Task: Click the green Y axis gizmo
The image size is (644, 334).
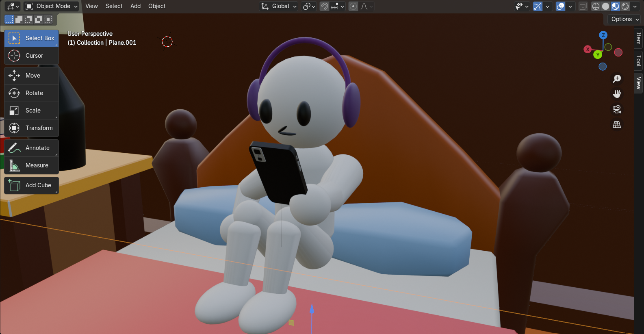Action: point(598,54)
